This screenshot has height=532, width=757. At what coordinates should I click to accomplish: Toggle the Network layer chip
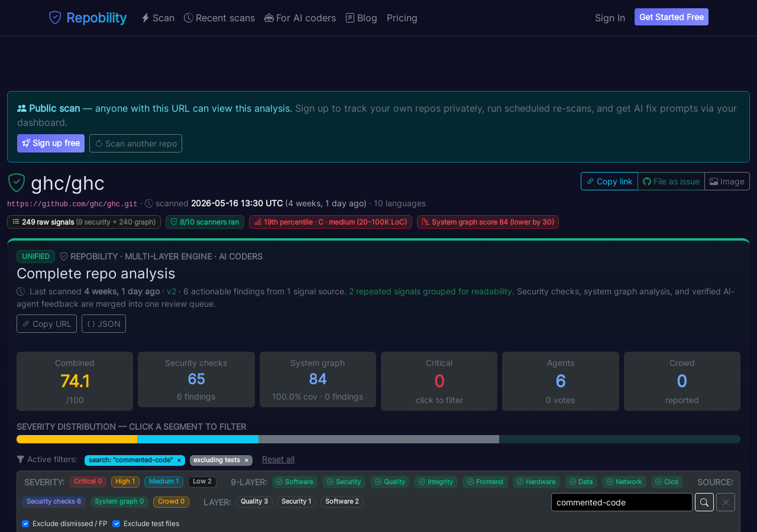[x=624, y=482]
